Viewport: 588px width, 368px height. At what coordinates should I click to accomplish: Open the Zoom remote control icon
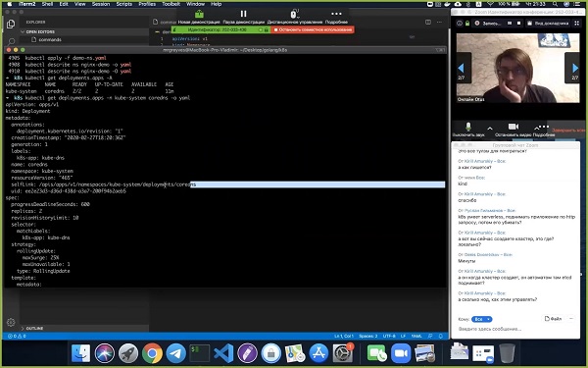(294, 15)
